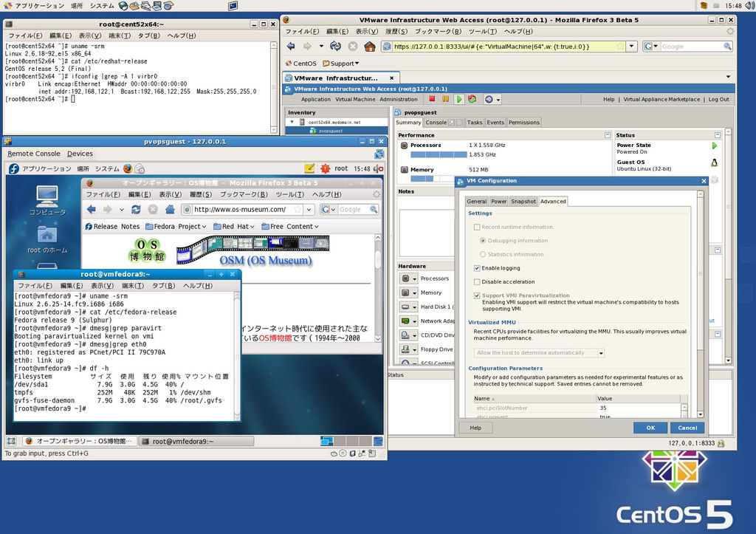Click the VMware Firefox URL address bar
Viewport: 756px width, 534px height.
pyautogui.click(x=505, y=47)
